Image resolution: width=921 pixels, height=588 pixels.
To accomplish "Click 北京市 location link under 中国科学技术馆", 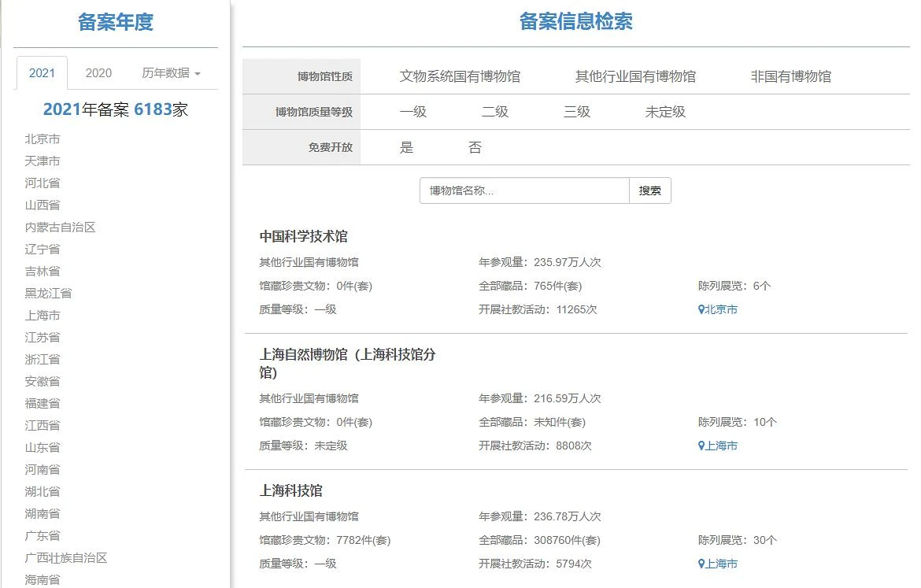I will (718, 309).
